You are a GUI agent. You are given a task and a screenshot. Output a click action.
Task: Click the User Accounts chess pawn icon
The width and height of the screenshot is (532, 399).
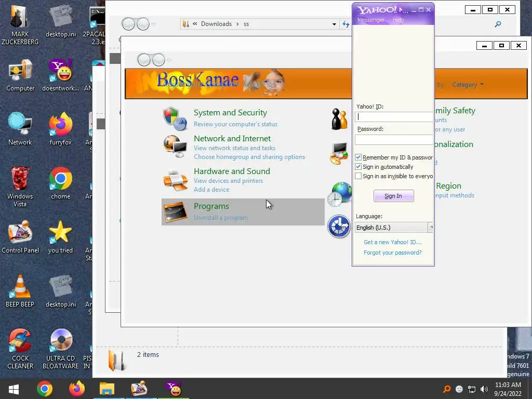click(x=340, y=119)
